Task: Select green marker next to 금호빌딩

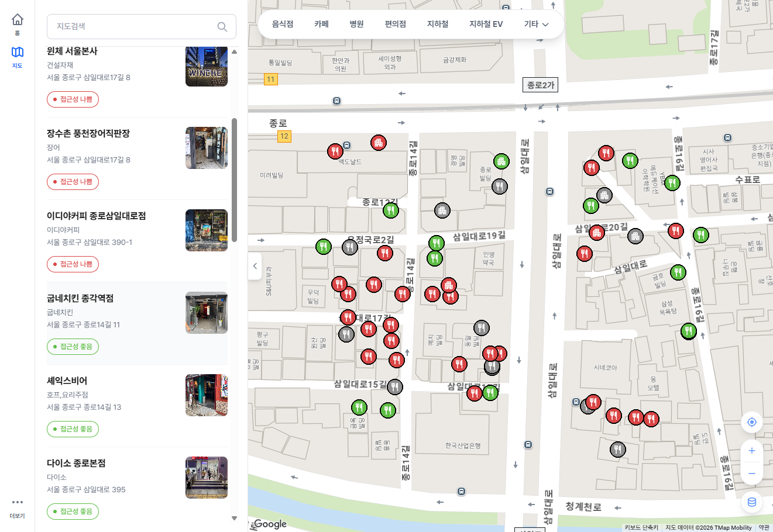Action: 678,272
